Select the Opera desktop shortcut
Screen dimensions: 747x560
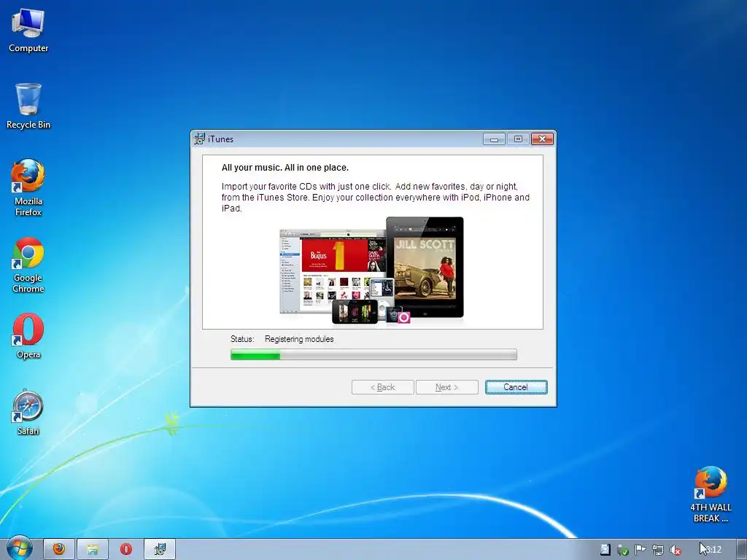click(28, 335)
